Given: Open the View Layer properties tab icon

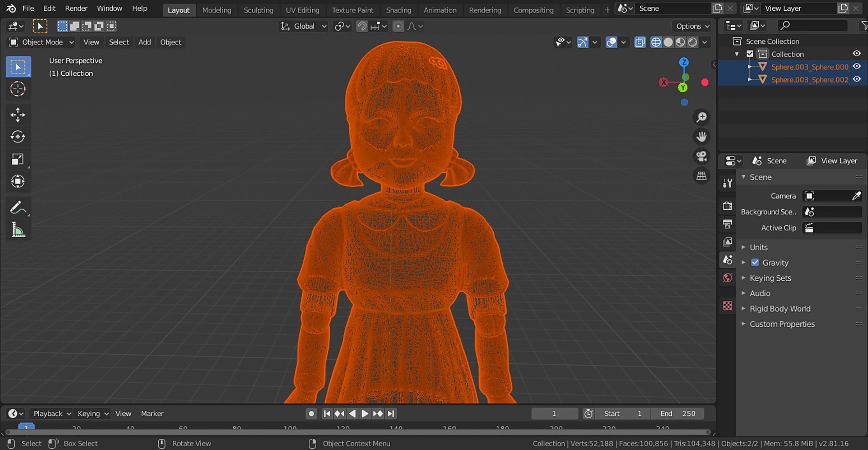Looking at the screenshot, I should (x=727, y=242).
